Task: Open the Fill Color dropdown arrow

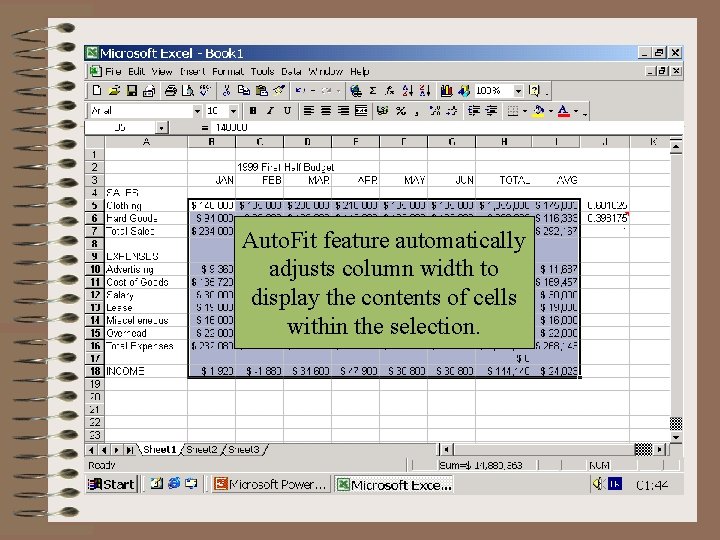Action: coord(551,111)
